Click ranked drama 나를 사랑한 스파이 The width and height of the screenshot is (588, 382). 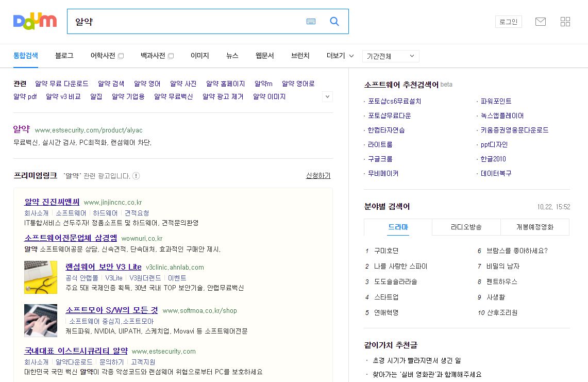[400, 266]
